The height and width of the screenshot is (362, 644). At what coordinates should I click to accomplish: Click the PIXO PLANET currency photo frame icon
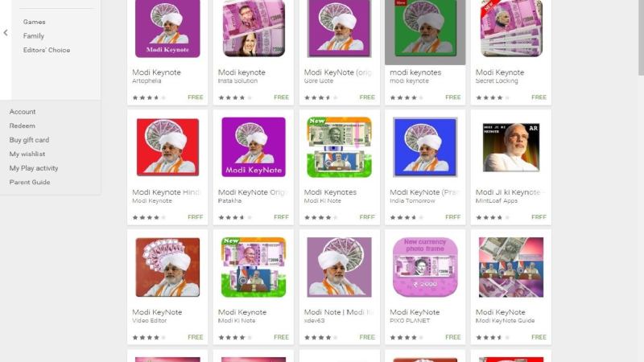click(x=425, y=267)
